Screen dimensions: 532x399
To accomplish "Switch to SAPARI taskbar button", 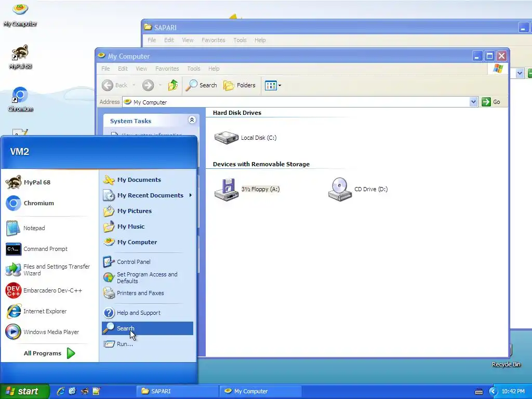I will click(177, 391).
